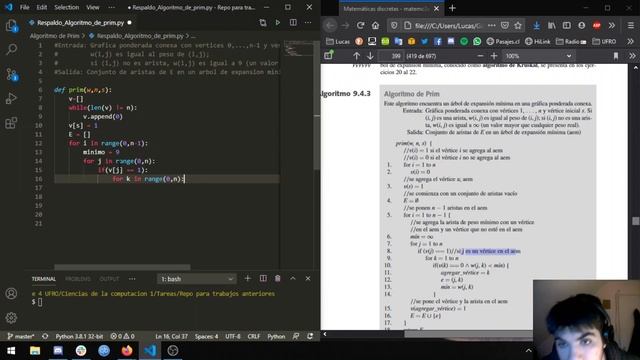
Task: Open the Extensions view in the activity bar
Action: [x=11, y=122]
